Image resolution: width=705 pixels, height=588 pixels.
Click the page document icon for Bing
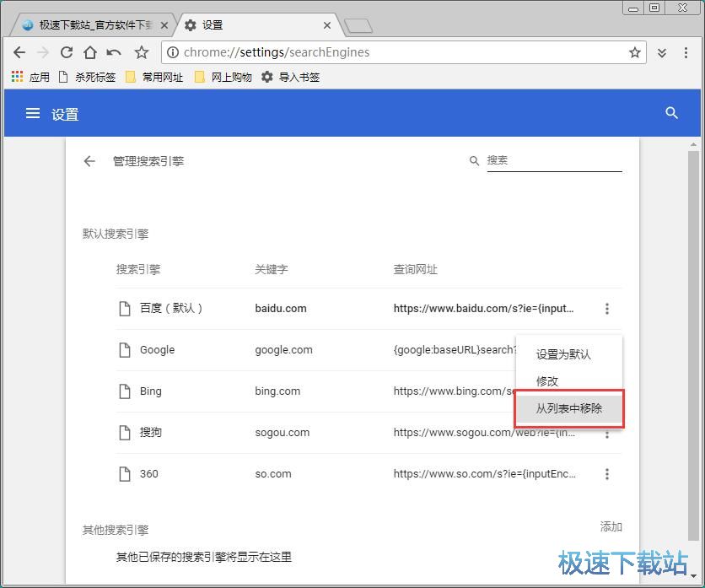(125, 391)
